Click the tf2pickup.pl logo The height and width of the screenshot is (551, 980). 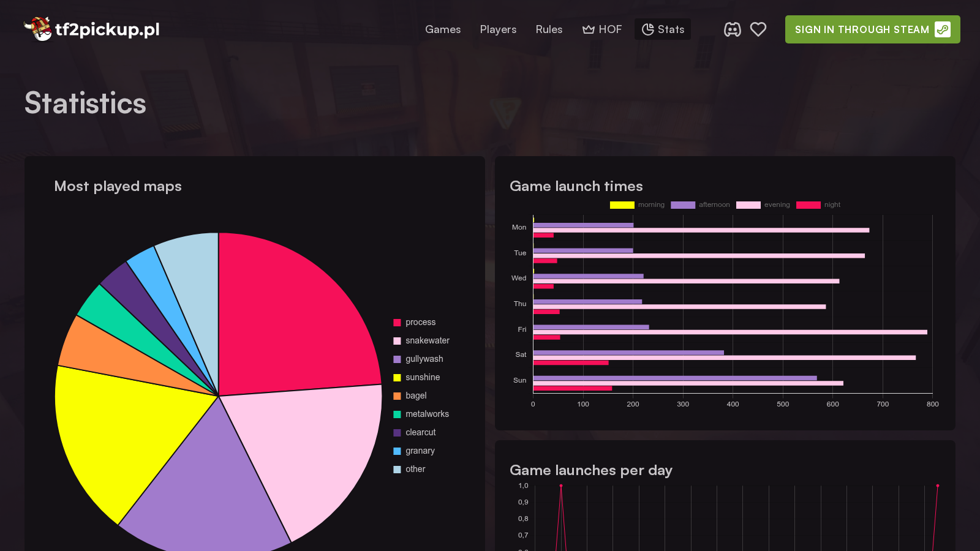[x=92, y=29]
